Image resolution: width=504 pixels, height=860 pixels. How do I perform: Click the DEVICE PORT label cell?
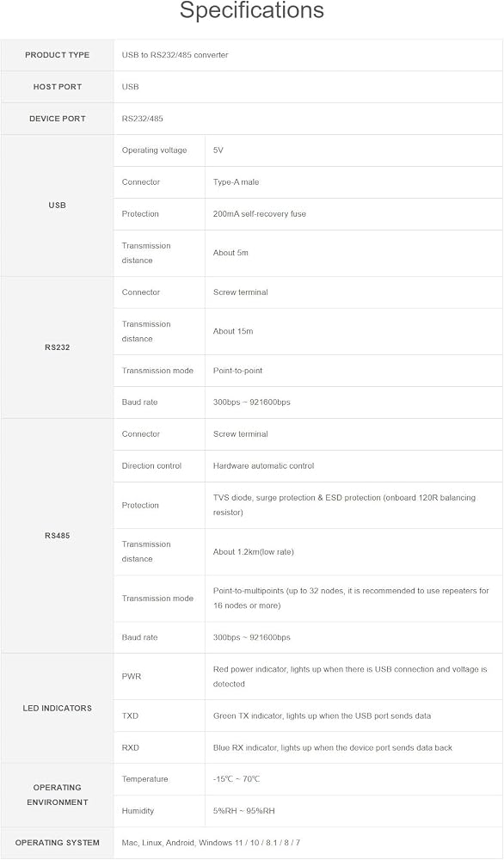[x=57, y=119]
